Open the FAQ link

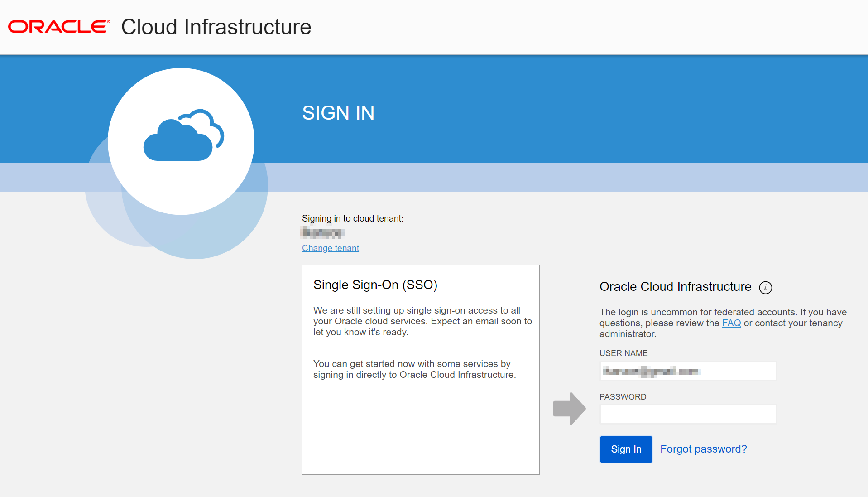pos(731,323)
